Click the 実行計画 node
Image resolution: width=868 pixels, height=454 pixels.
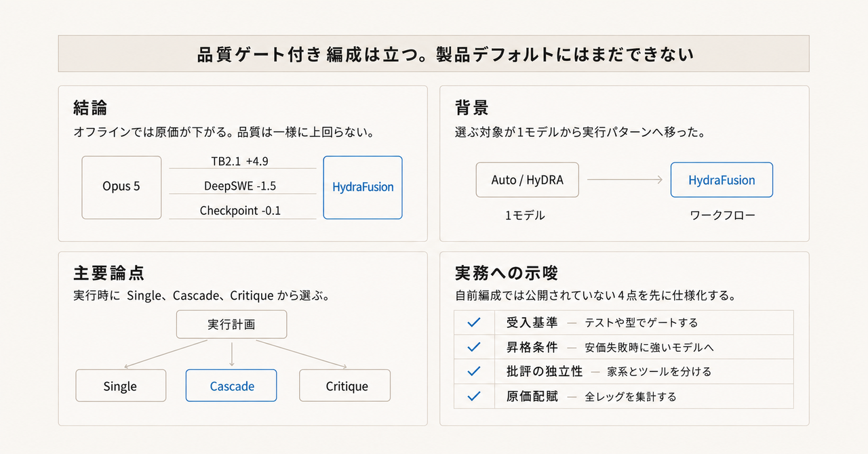pos(231,324)
